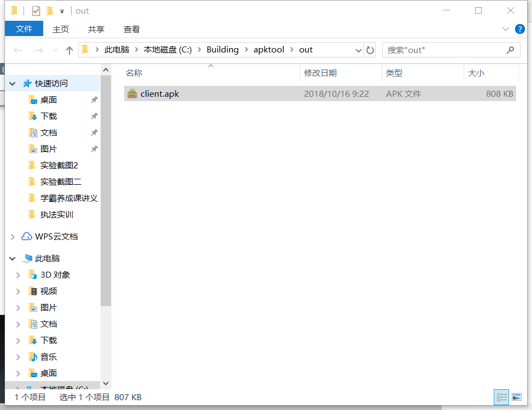
Task: Open the 实验截图2 folder
Action: click(x=59, y=166)
